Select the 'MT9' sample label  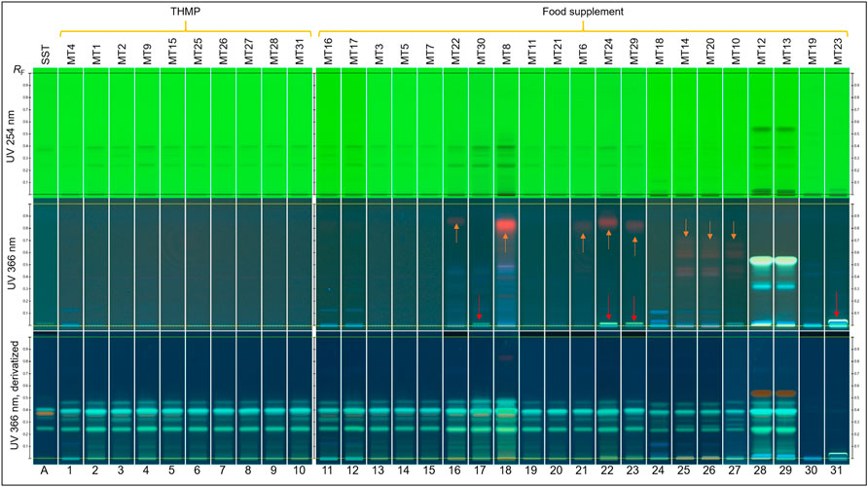[x=147, y=55]
